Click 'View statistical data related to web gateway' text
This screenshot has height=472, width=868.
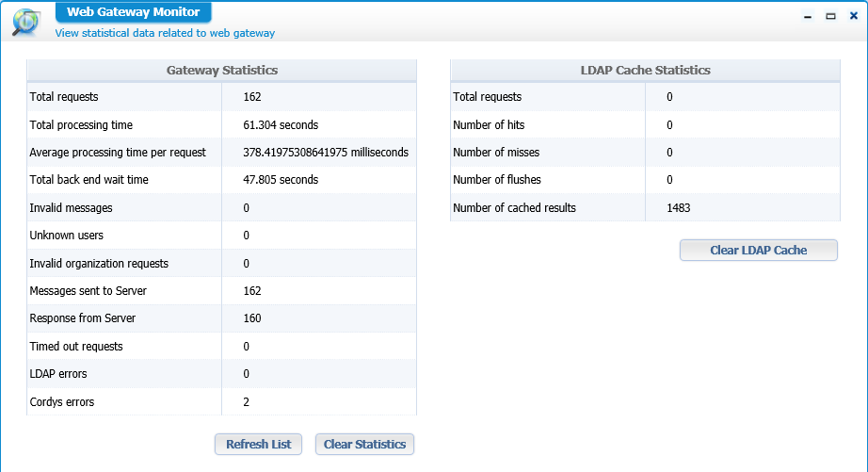[x=165, y=33]
